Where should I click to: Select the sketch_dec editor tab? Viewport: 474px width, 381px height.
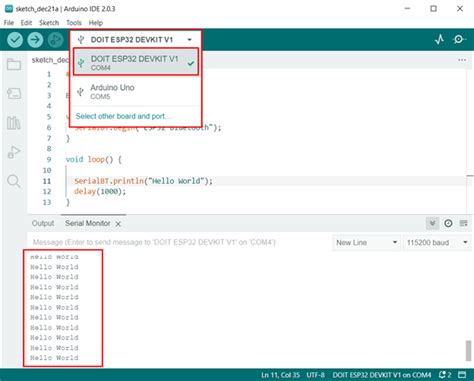click(x=50, y=60)
